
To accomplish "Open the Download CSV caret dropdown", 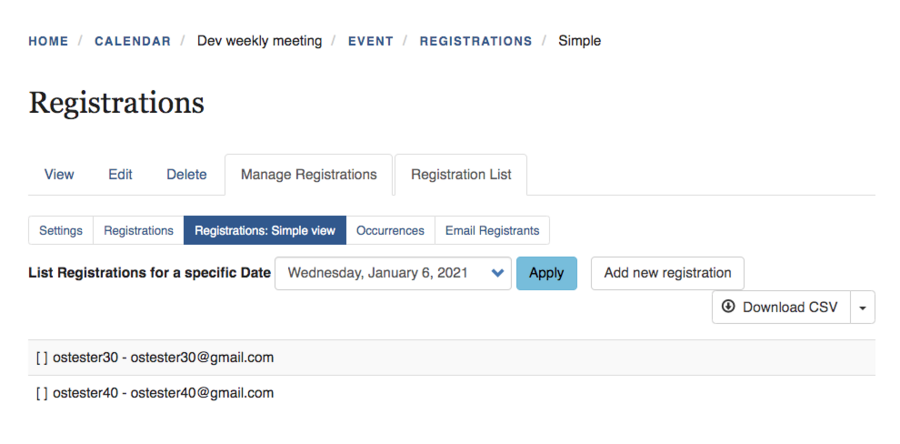I will point(863,308).
